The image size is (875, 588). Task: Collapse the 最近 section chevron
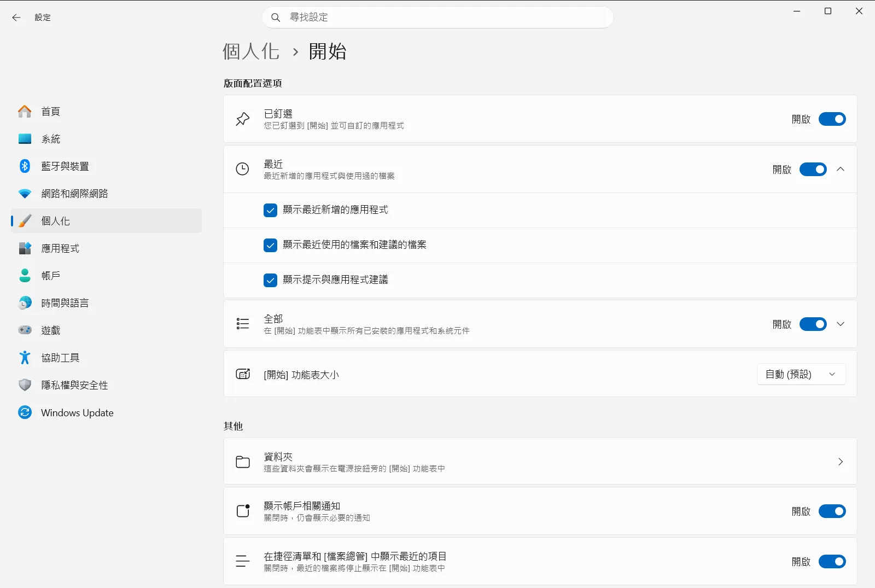tap(841, 170)
